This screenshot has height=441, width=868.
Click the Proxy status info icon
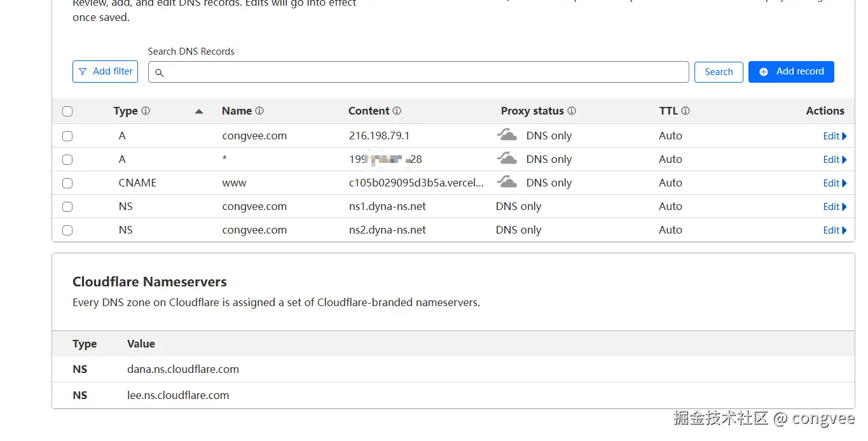pyautogui.click(x=572, y=111)
